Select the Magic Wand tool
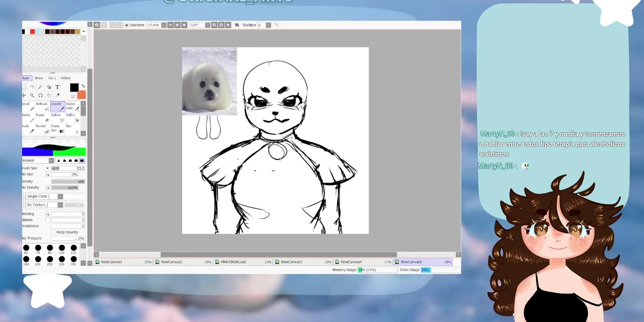This screenshot has width=644, height=322. pos(40,87)
